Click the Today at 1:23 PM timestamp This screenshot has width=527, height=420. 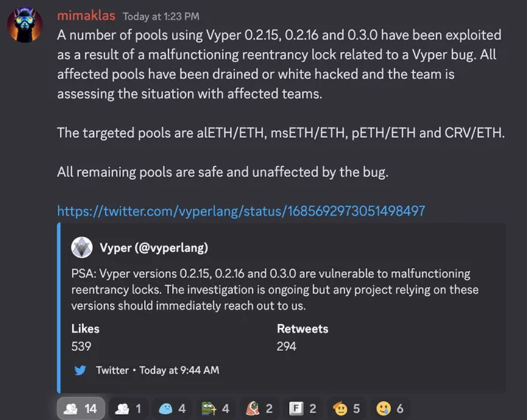tap(161, 16)
